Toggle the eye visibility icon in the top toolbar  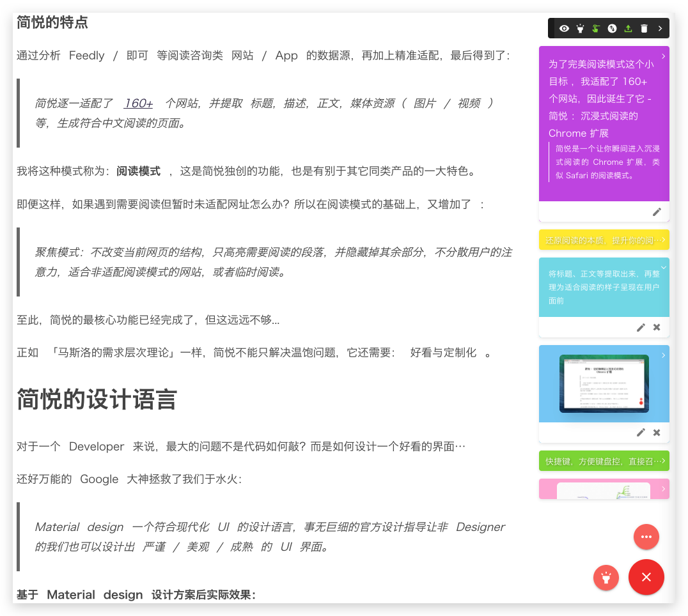click(x=564, y=28)
